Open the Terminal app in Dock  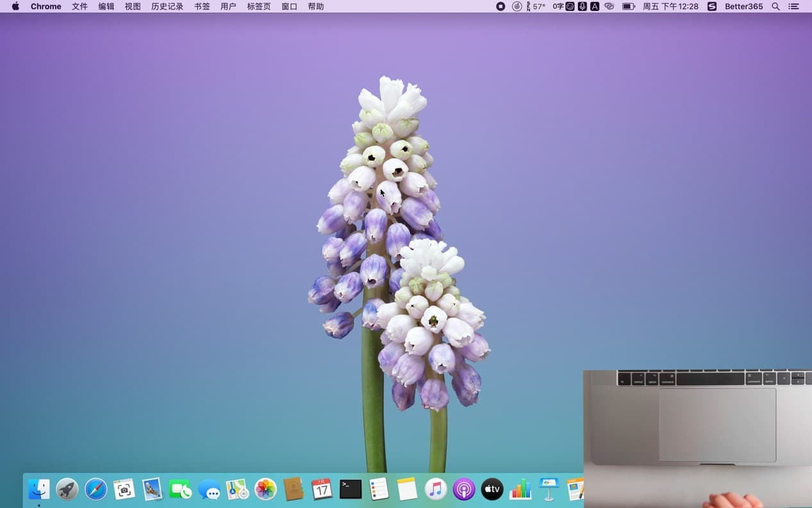coord(351,489)
